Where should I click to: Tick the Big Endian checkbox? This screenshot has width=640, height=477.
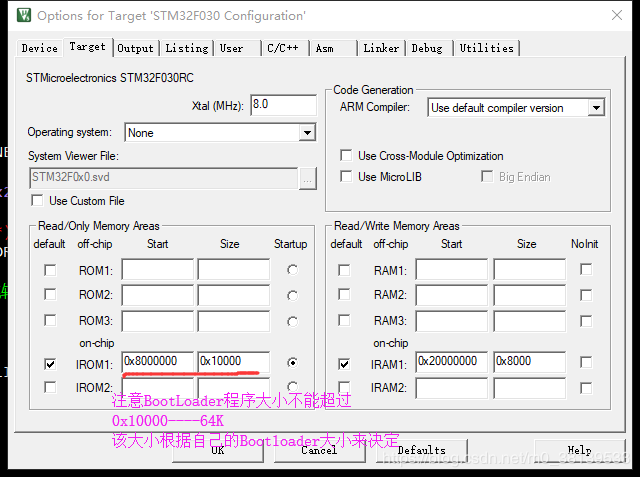click(487, 176)
